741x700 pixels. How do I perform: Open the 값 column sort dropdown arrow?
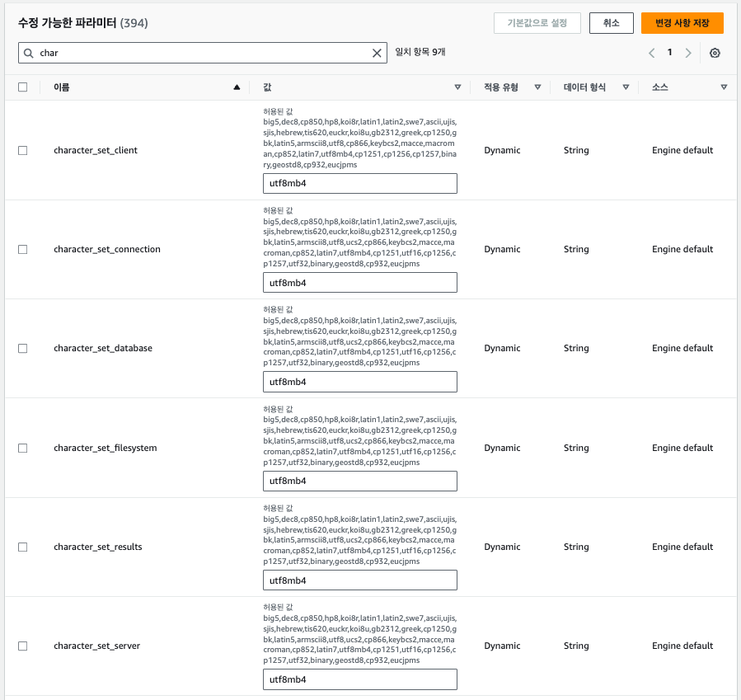457,87
